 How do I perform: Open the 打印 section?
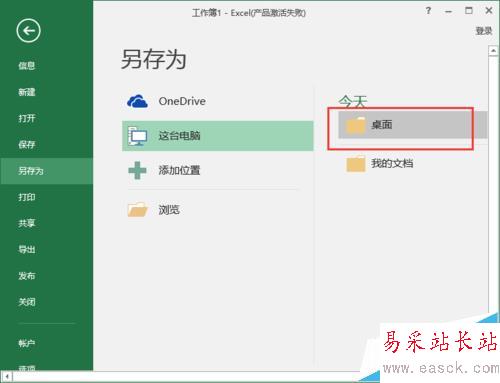27,197
